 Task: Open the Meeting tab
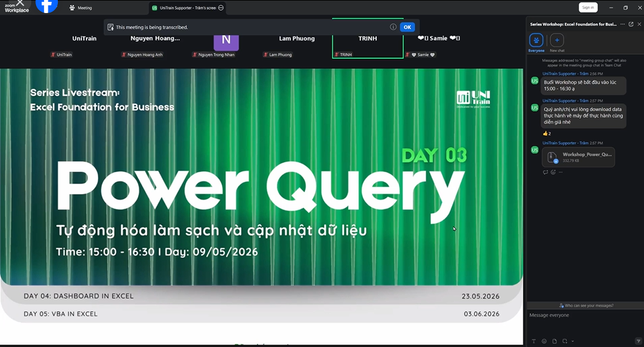click(x=81, y=8)
